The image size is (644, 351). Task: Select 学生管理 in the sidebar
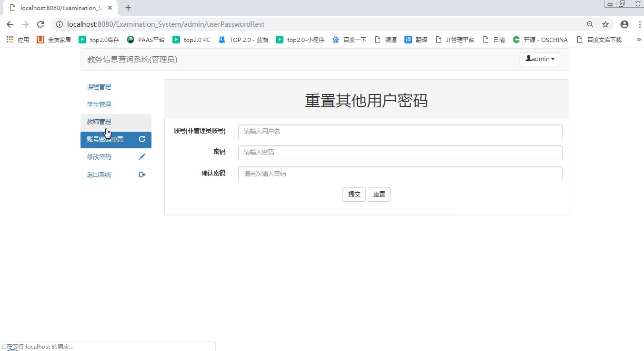click(99, 104)
